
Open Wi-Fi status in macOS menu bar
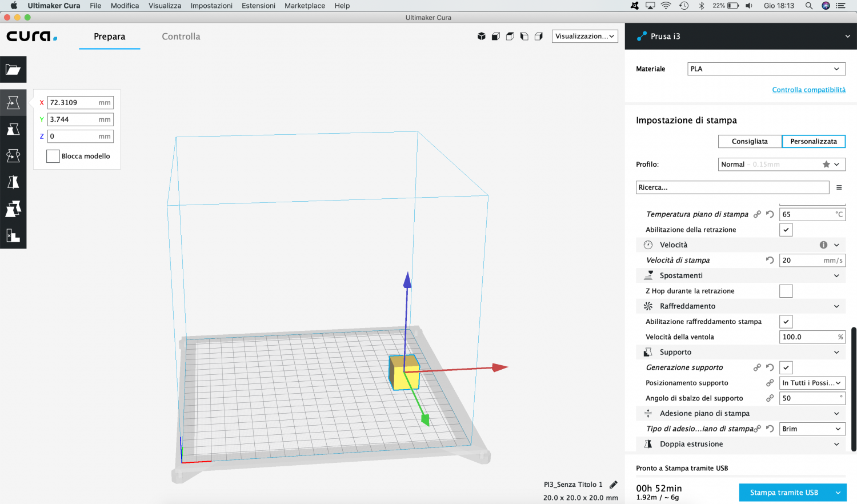click(x=666, y=6)
